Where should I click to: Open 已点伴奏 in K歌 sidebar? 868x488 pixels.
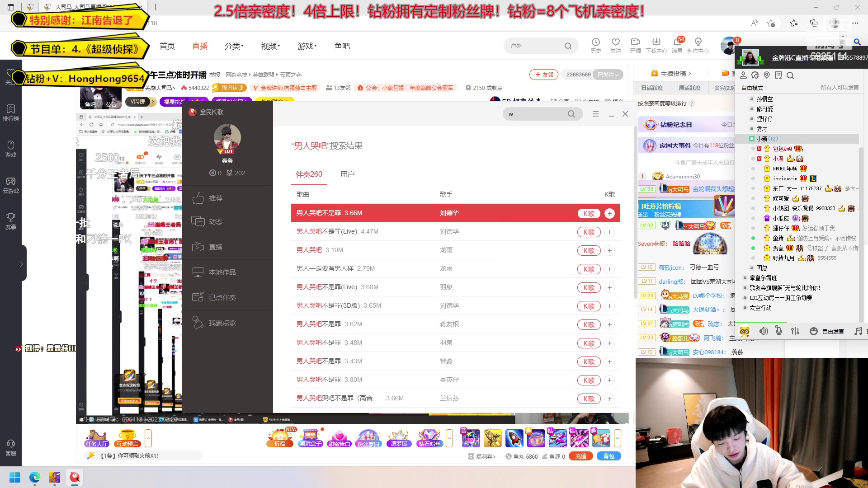click(x=213, y=298)
